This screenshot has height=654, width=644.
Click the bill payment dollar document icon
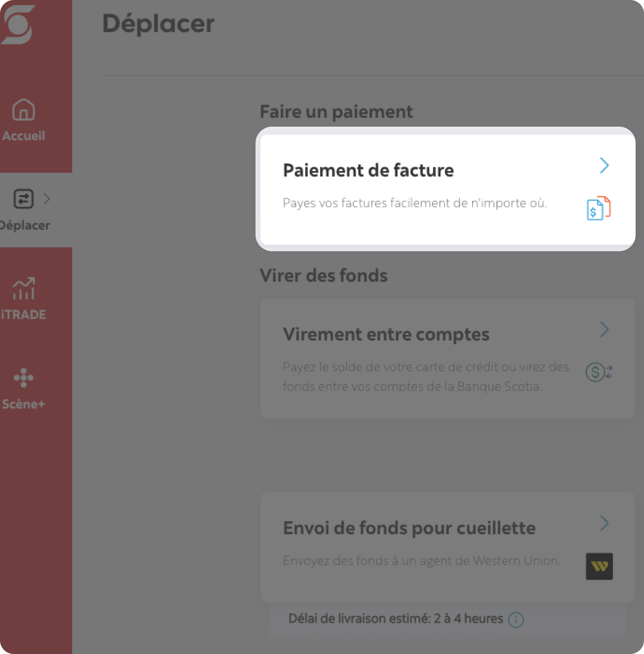point(599,208)
